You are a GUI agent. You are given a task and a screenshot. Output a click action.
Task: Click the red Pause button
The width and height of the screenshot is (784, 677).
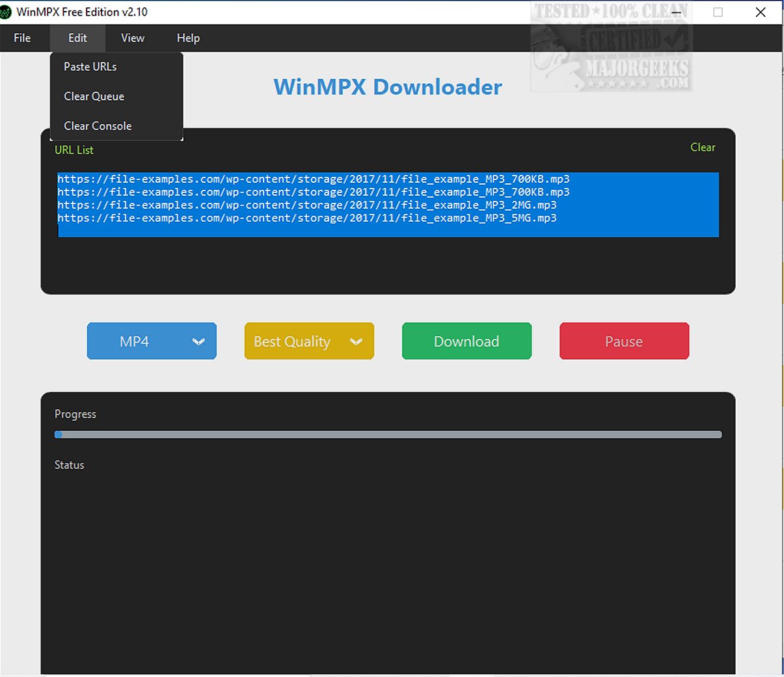[x=624, y=341]
